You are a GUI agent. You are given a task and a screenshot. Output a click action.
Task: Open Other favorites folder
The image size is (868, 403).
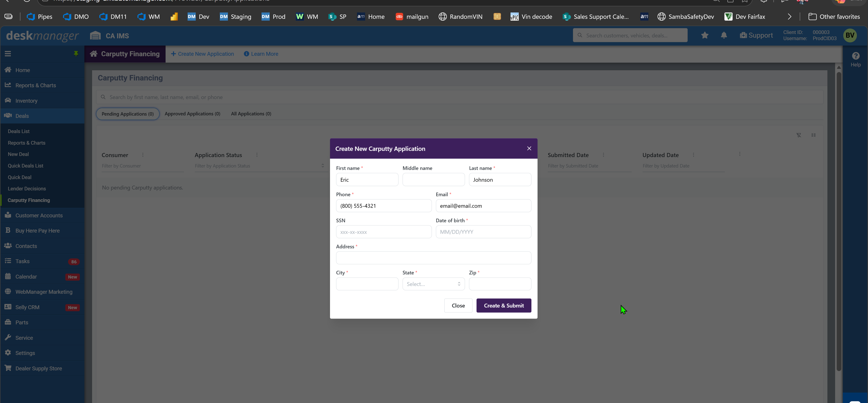(834, 17)
